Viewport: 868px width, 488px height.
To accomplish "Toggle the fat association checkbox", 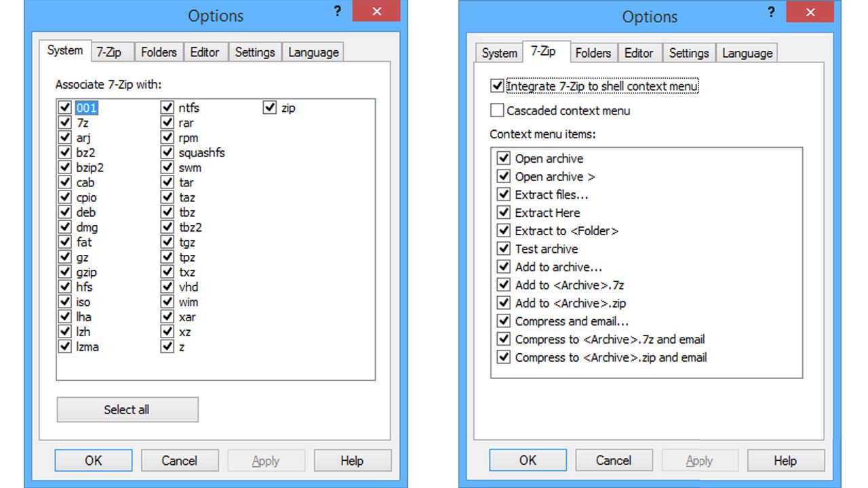I will [x=65, y=242].
